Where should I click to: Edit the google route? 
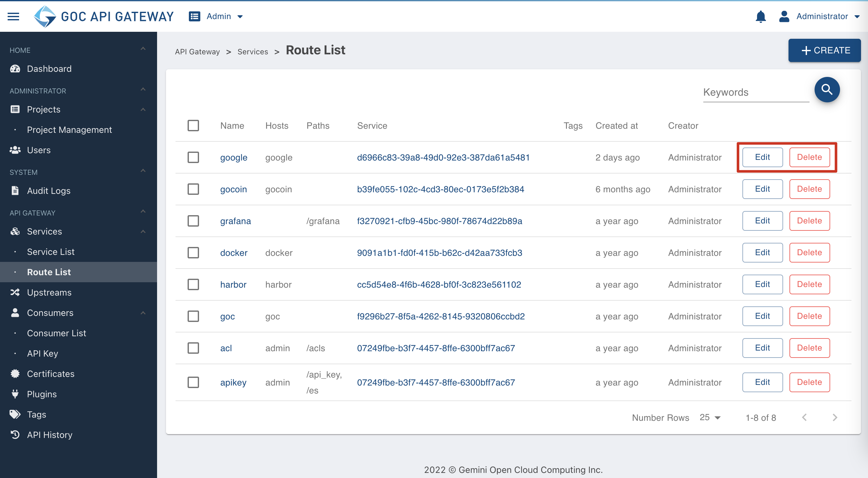762,157
